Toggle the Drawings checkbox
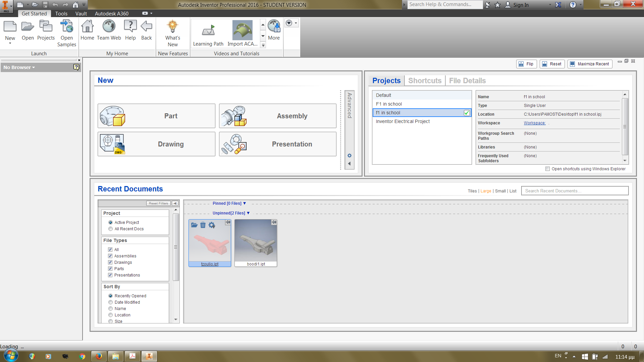The height and width of the screenshot is (362, 644). (x=110, y=262)
